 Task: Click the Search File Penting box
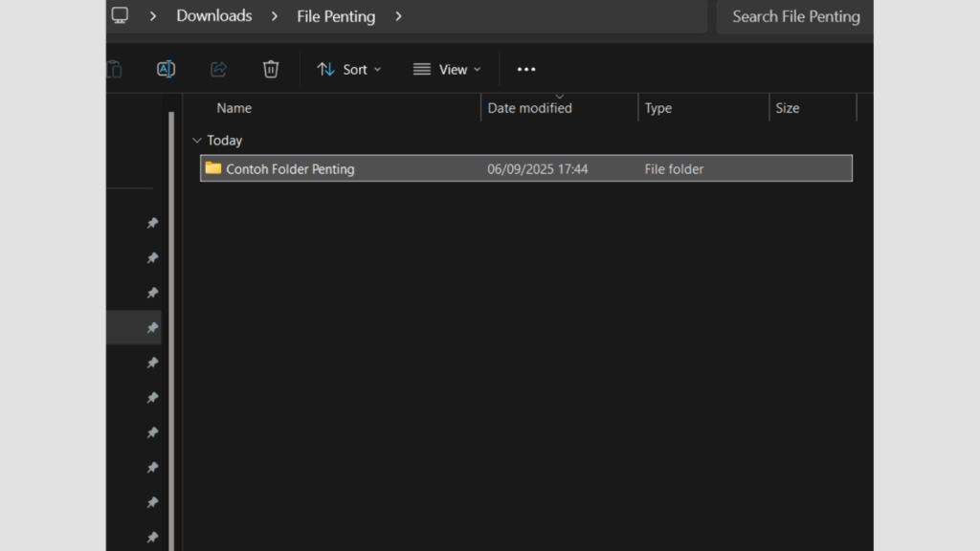tap(794, 16)
